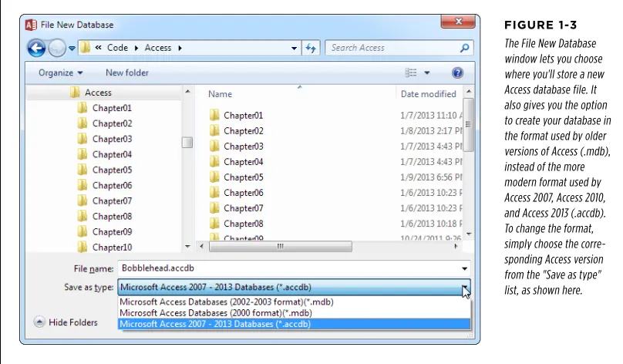Click the navigation tree scrollbar thumb
The image size is (623, 364).
[x=187, y=142]
